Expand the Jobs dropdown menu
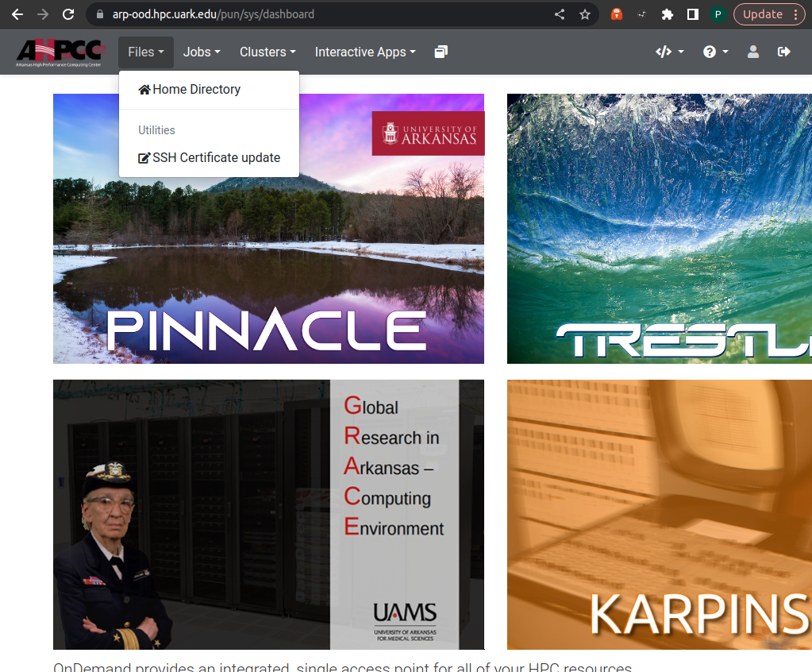Screen dimensions: 812x672 (202, 52)
